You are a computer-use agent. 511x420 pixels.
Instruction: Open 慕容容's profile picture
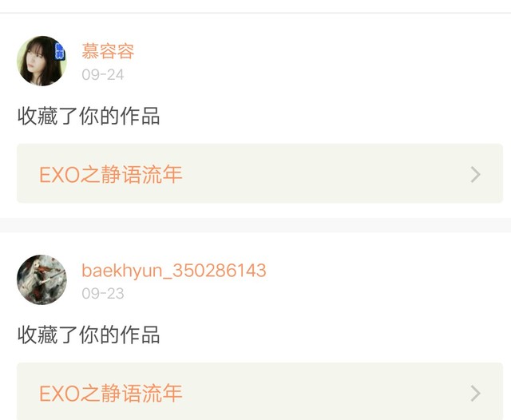tap(42, 61)
